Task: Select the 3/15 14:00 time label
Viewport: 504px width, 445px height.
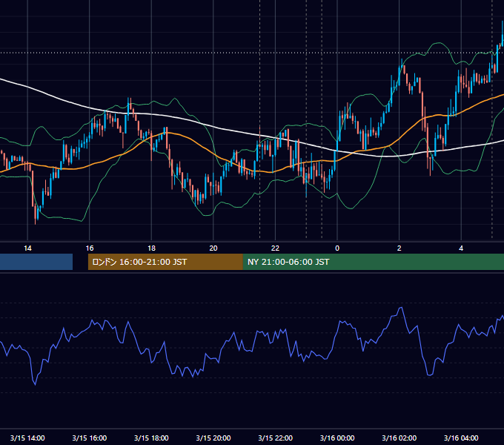Action: coord(27,438)
